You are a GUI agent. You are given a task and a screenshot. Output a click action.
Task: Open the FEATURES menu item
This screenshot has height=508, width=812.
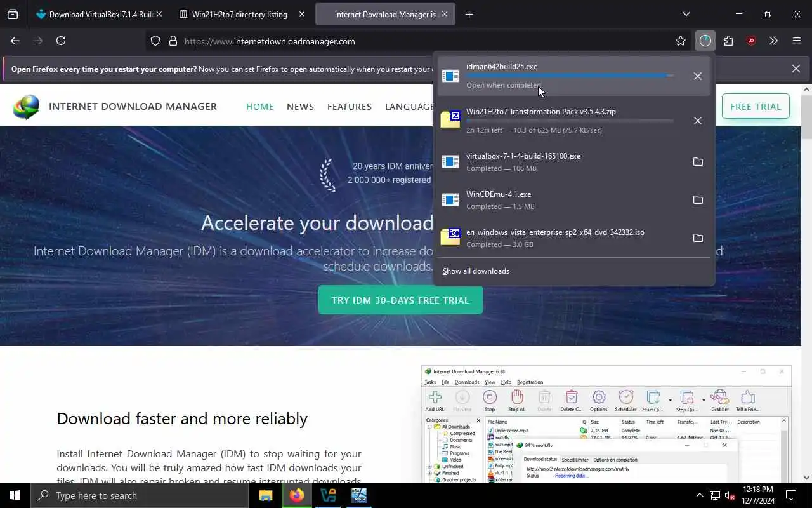350,107
